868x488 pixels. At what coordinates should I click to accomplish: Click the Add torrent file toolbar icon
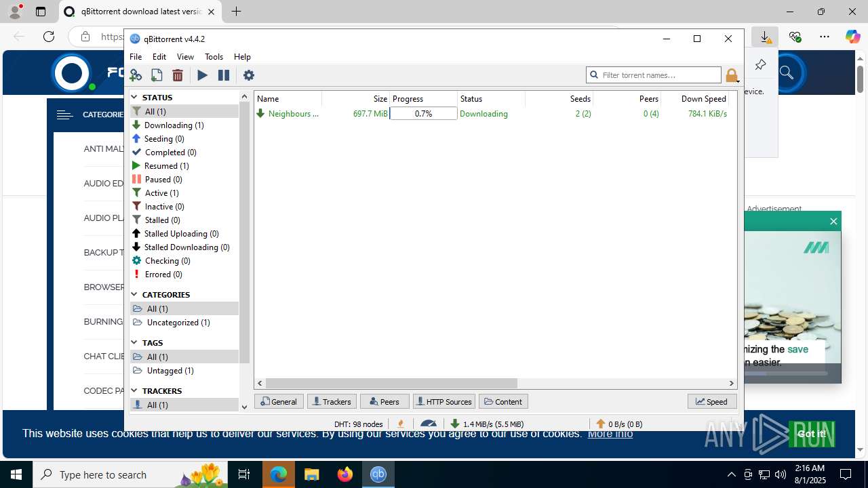157,75
